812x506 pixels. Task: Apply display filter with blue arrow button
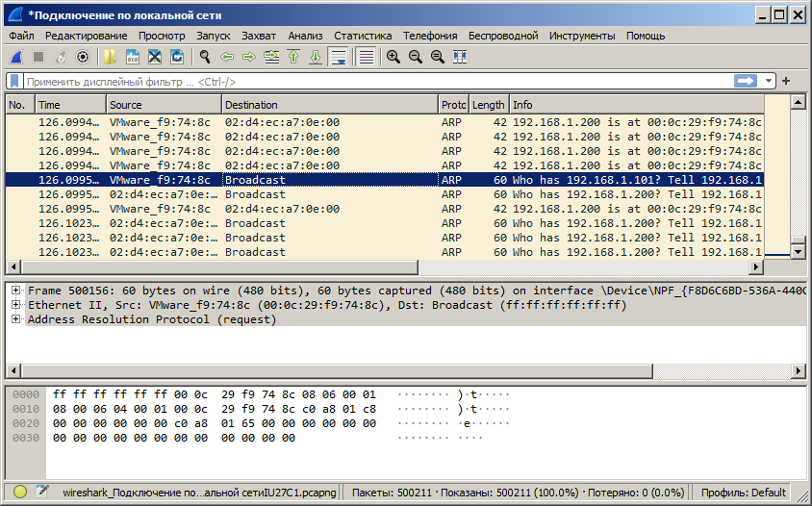[x=746, y=82]
